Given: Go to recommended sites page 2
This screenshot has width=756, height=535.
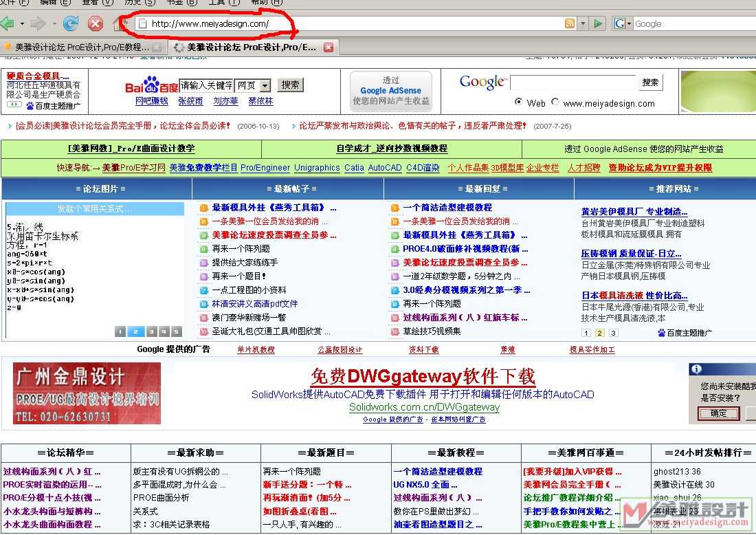Looking at the screenshot, I should tap(600, 333).
